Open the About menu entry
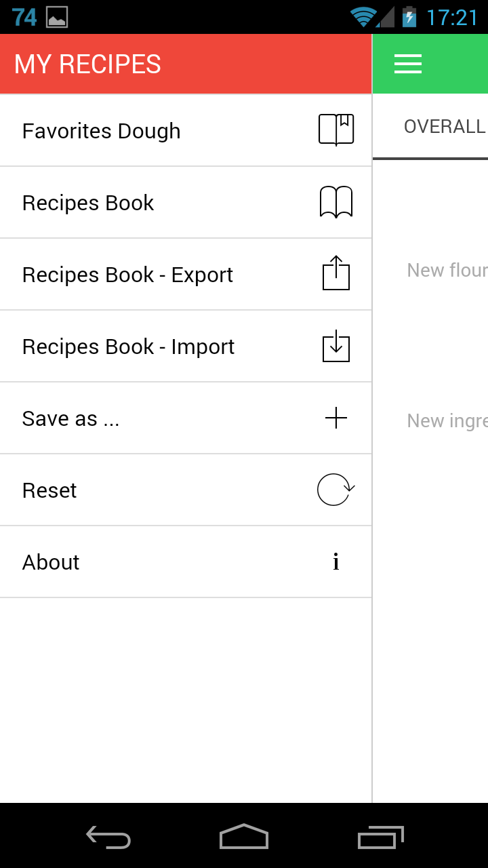 (51, 562)
